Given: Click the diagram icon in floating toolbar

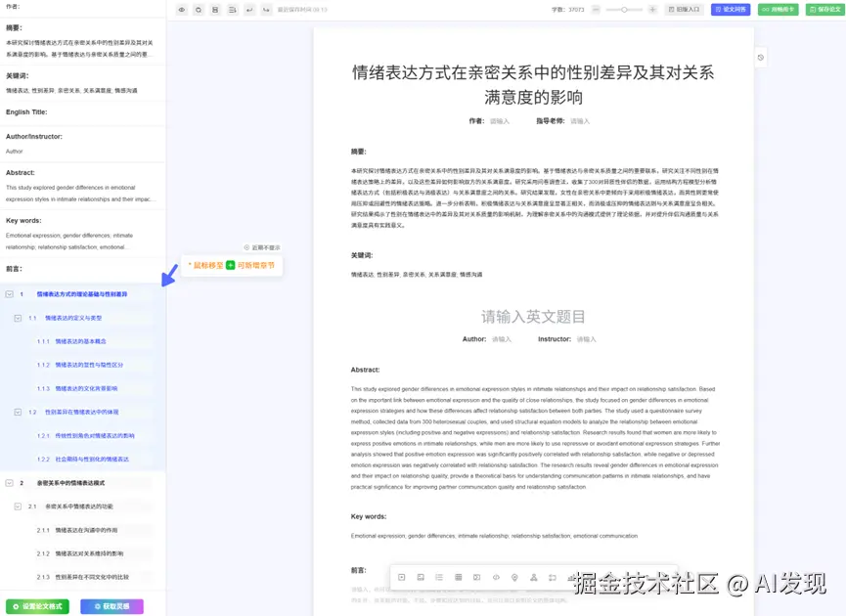Looking at the screenshot, I should pos(534,577).
